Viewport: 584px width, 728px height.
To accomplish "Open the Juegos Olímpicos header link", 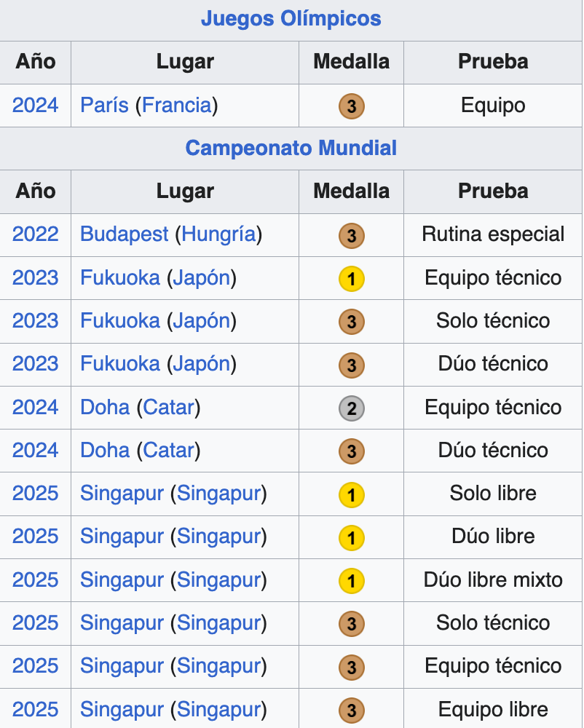I will point(291,18).
